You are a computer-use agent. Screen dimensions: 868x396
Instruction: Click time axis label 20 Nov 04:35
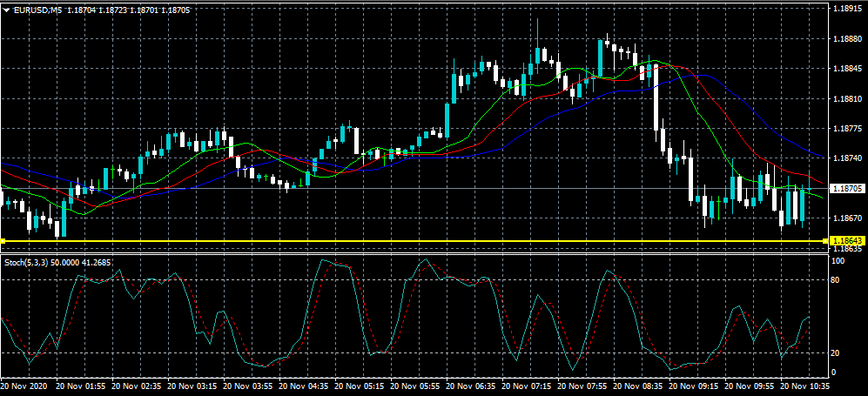pos(303,385)
